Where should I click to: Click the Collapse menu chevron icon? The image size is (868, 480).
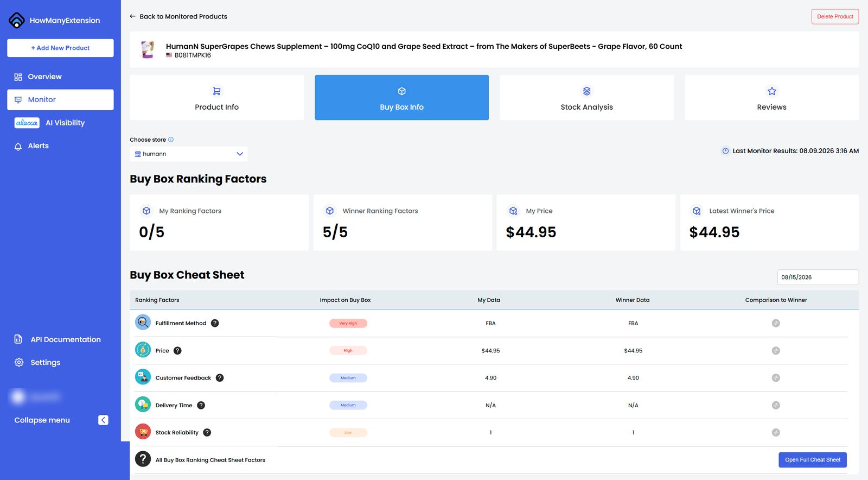point(103,420)
